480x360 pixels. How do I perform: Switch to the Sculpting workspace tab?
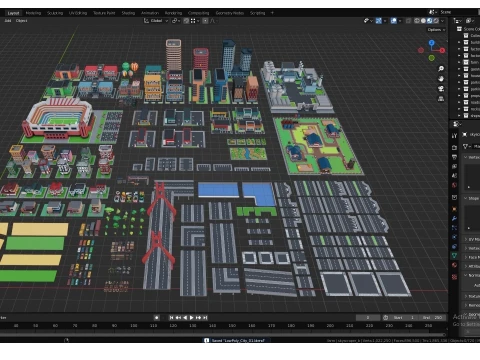point(55,13)
